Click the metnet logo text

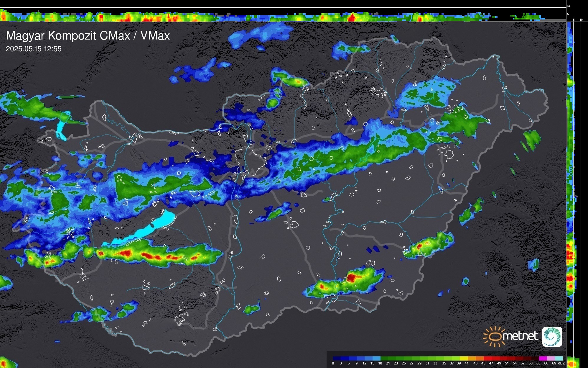pos(520,336)
